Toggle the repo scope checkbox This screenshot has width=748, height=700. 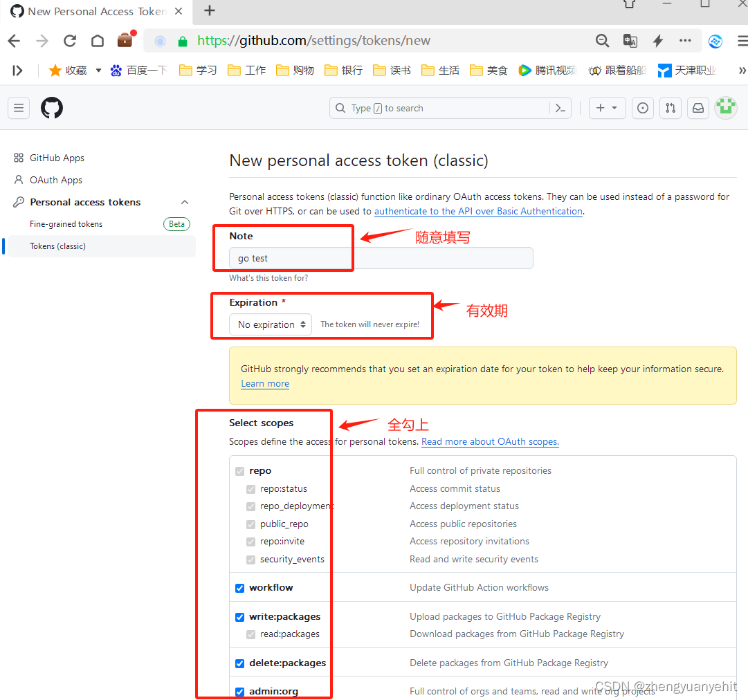pyautogui.click(x=240, y=471)
